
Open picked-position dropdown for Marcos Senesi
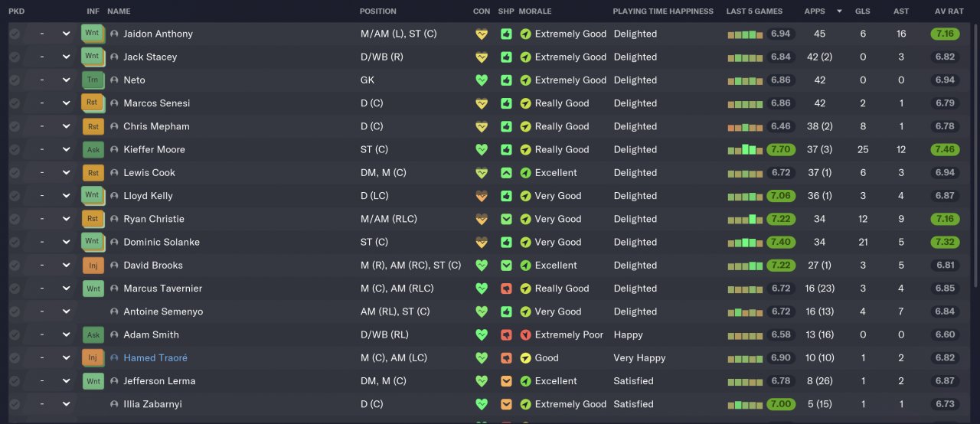[67, 103]
